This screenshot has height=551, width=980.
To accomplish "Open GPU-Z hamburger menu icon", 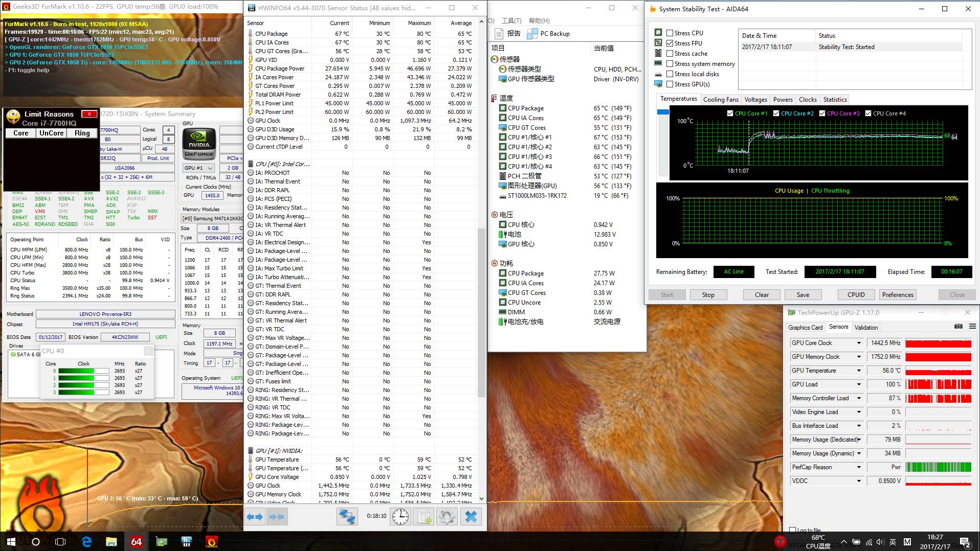I will click(972, 327).
